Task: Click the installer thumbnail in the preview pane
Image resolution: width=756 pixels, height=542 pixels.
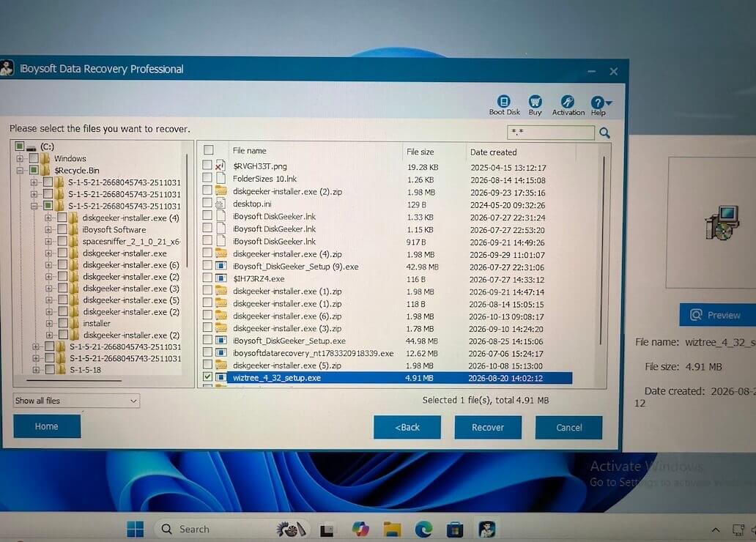Action: pyautogui.click(x=722, y=223)
